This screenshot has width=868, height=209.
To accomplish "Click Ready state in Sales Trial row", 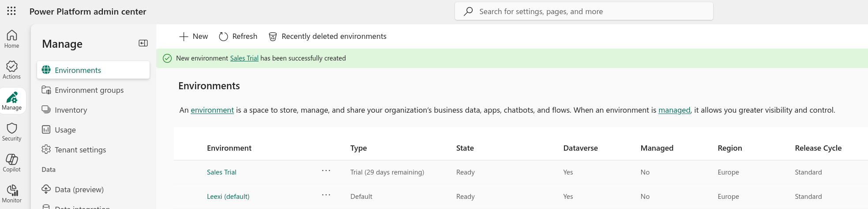I will [465, 172].
